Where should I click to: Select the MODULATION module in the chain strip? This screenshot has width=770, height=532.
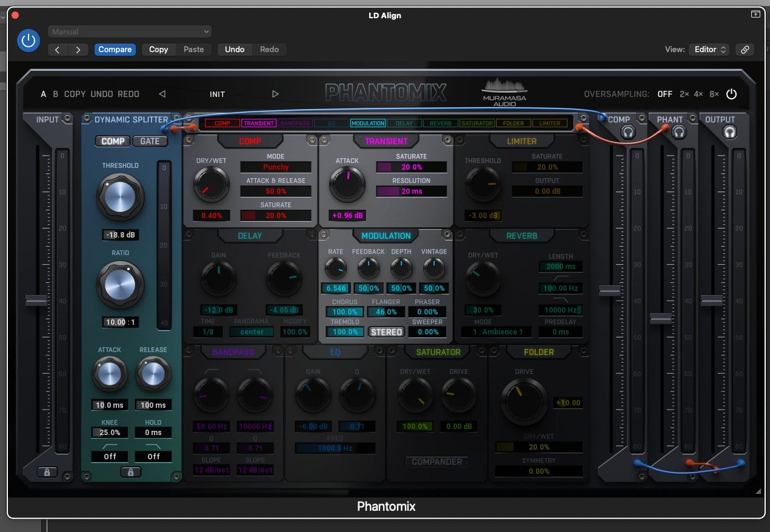point(368,123)
